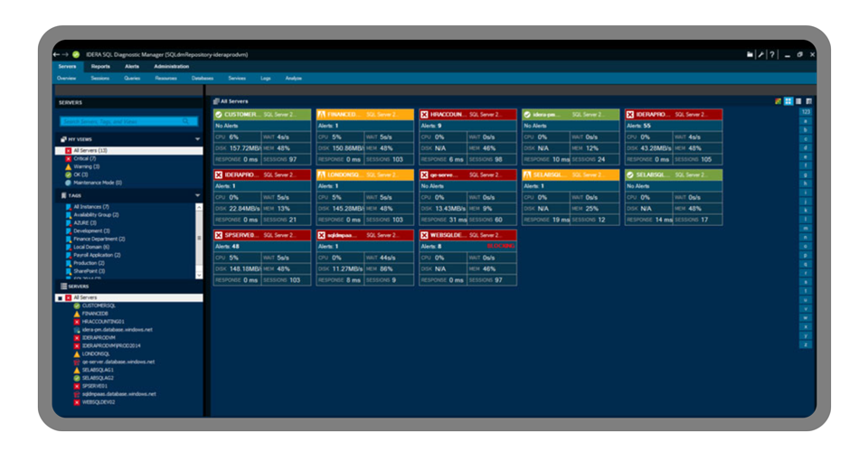868x461 pixels.
Task: Collapse the All Servers tree node
Action: [61, 297]
